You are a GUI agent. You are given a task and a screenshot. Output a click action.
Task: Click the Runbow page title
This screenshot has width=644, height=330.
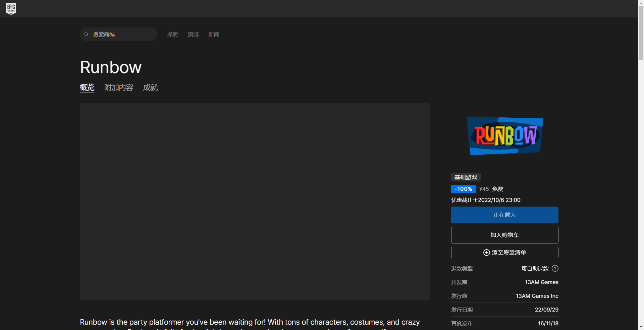111,67
